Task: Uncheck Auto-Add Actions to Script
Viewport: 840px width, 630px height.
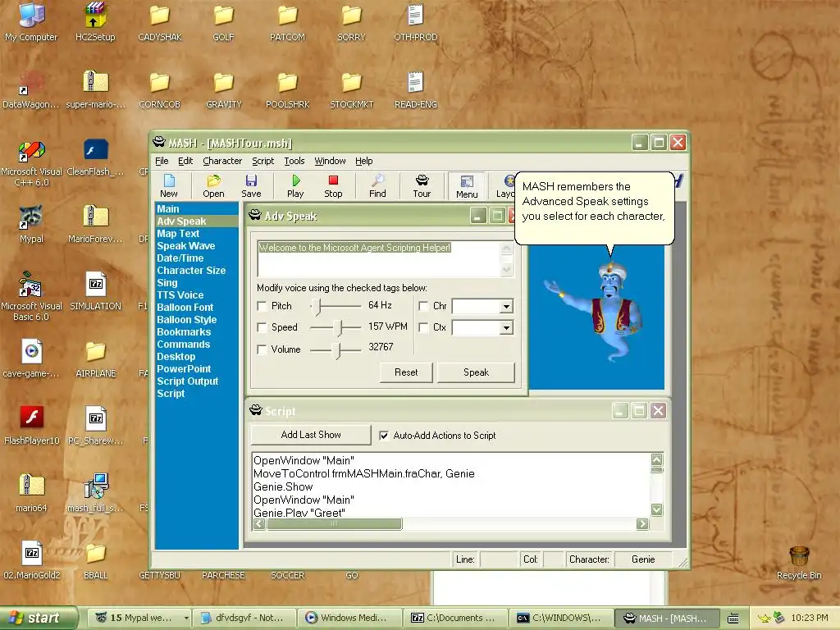Action: point(384,436)
